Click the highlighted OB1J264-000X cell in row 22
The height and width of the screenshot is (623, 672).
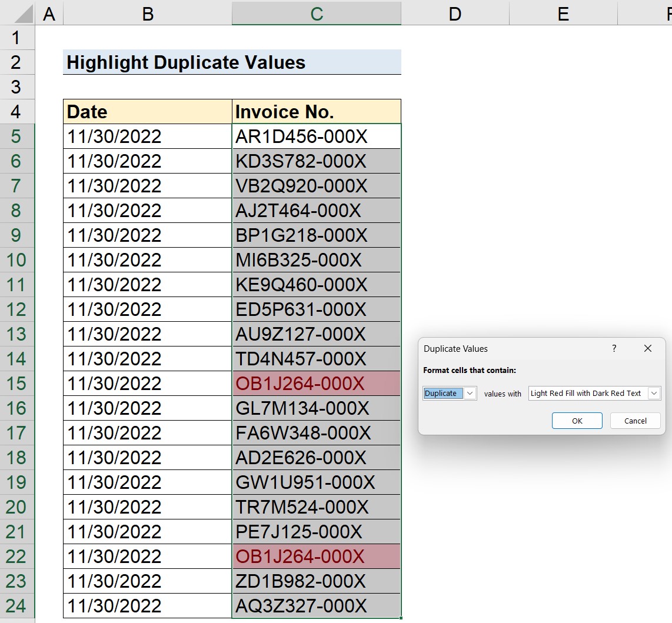pos(316,556)
